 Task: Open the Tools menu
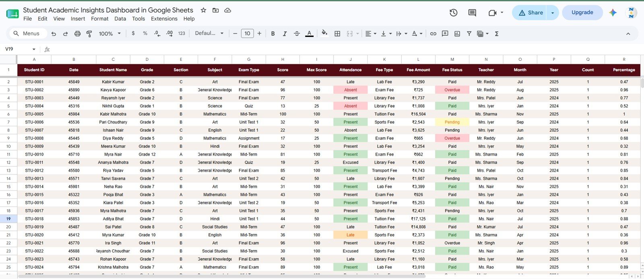(138, 18)
